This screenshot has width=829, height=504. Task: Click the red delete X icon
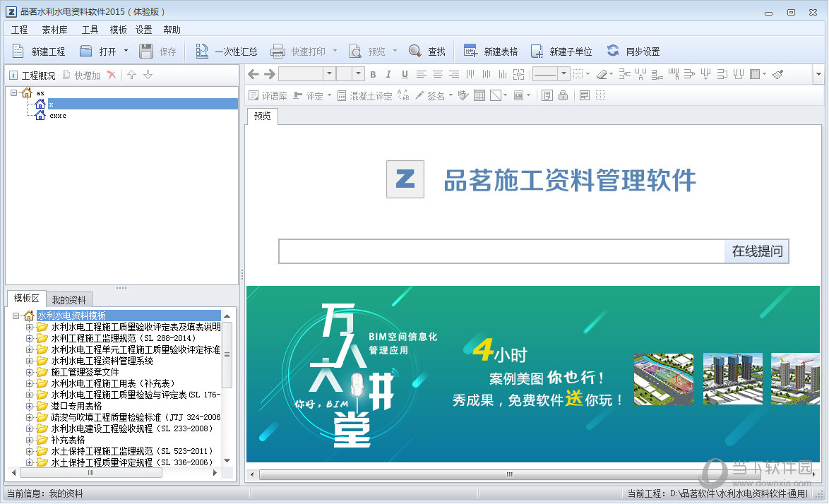111,76
